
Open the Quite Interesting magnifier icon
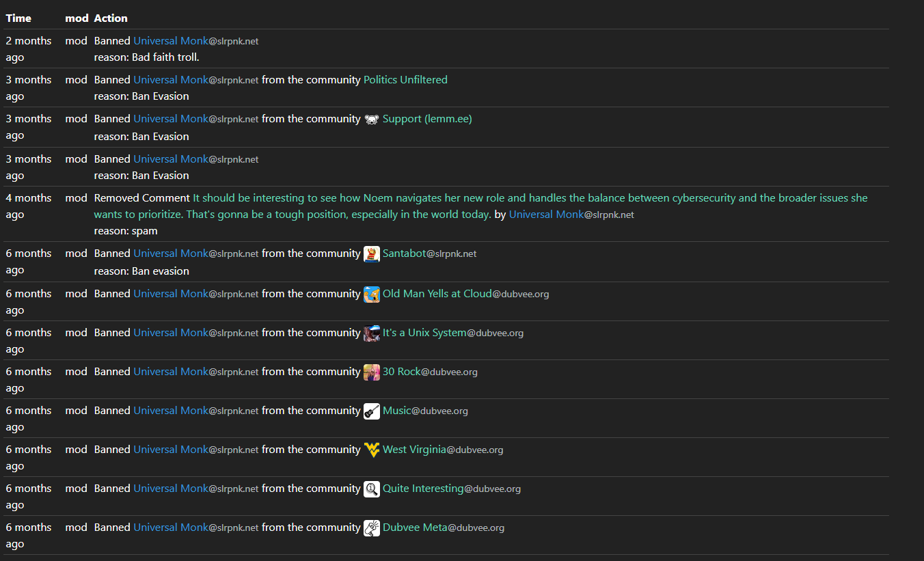pos(372,489)
